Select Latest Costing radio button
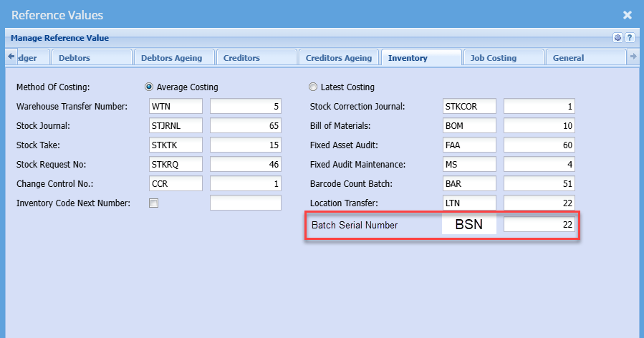The image size is (644, 338). point(312,87)
